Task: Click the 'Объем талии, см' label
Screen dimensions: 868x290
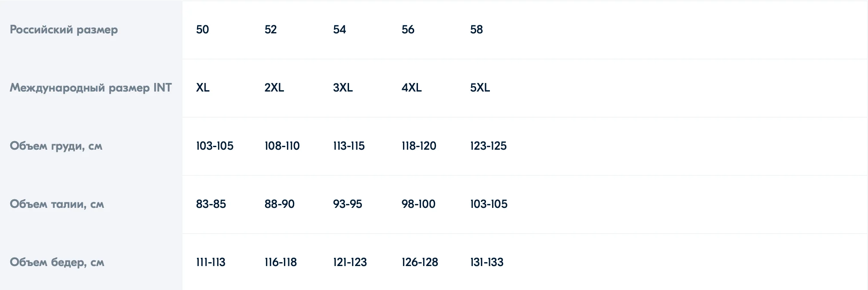Action: 57,204
